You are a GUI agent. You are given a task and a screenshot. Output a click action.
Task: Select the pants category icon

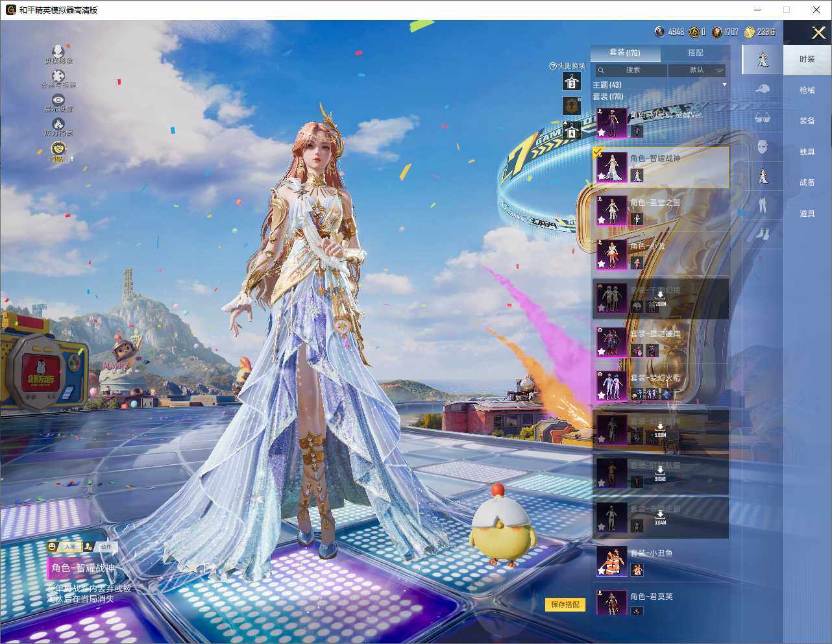763,205
